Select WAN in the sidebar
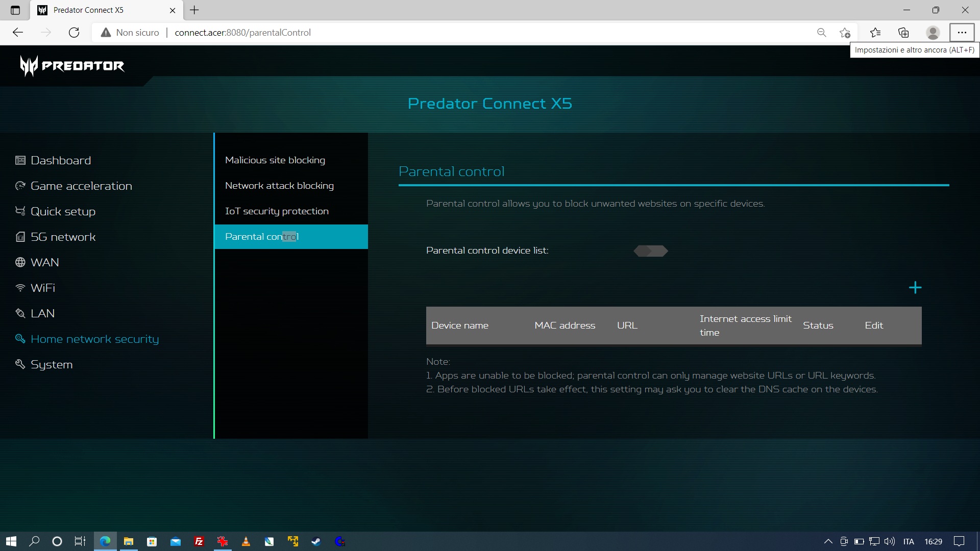The image size is (980, 551). (37, 262)
